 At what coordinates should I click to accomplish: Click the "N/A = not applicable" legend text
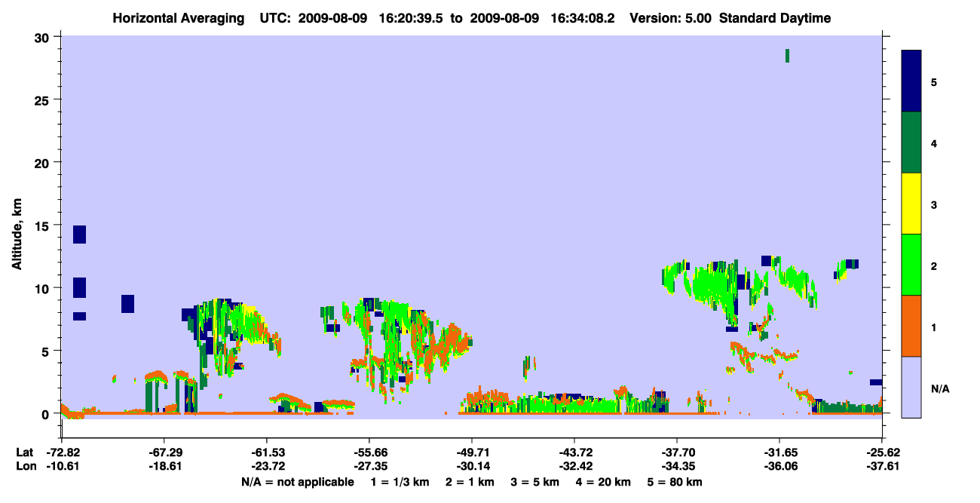coord(298,482)
